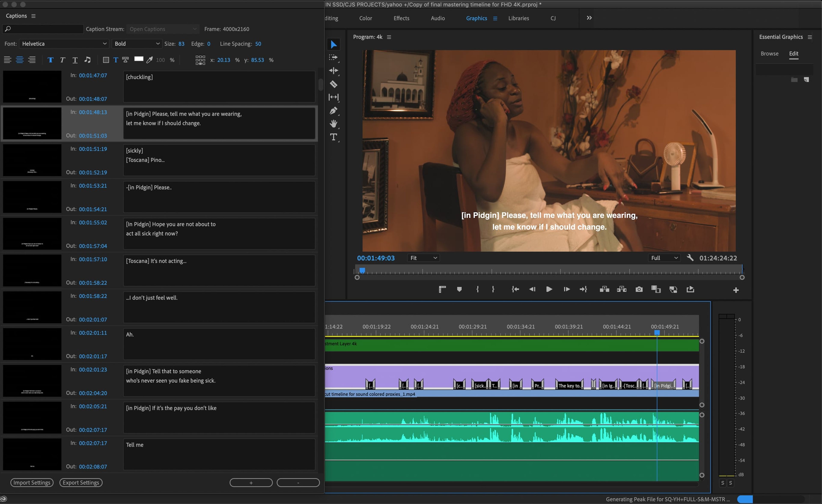Set caption alignment to left
This screenshot has width=822, height=504.
[x=7, y=60]
